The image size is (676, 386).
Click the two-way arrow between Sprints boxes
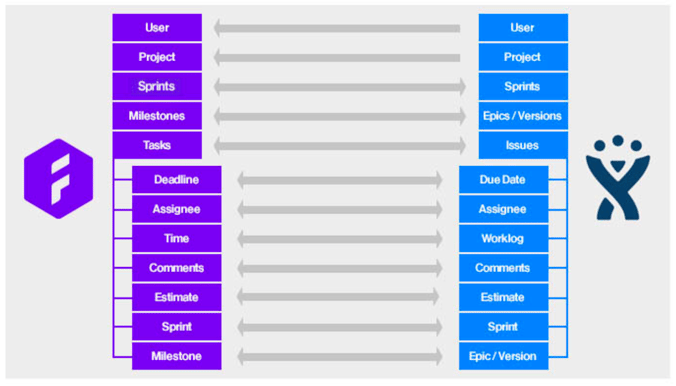click(x=340, y=87)
